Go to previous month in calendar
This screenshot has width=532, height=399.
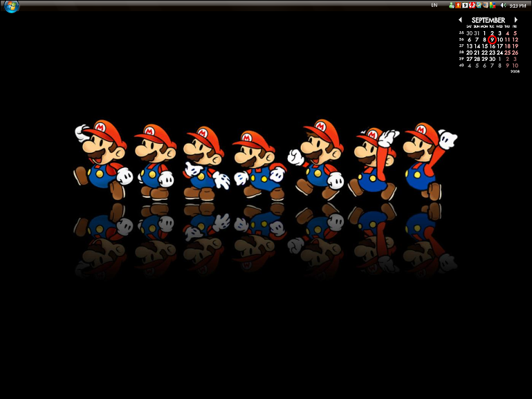[460, 20]
